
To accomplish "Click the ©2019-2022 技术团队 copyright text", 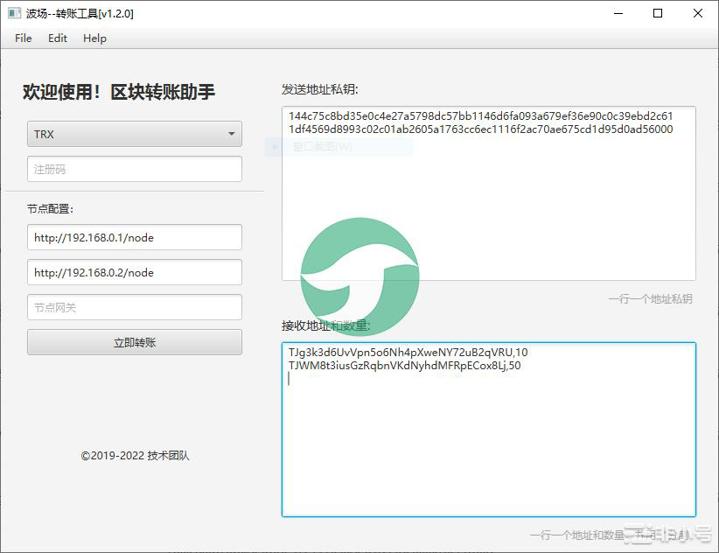I will [135, 456].
